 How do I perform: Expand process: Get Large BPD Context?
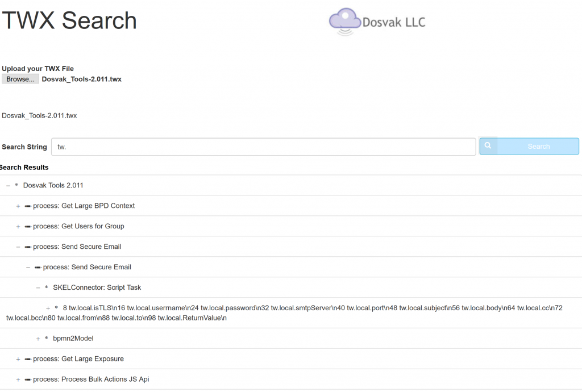pyautogui.click(x=18, y=206)
